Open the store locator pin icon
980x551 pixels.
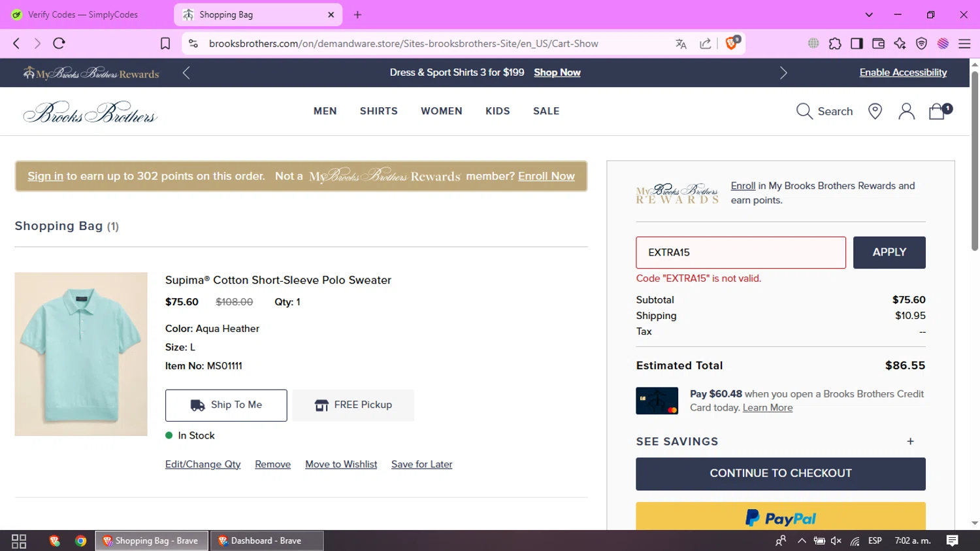pyautogui.click(x=875, y=111)
